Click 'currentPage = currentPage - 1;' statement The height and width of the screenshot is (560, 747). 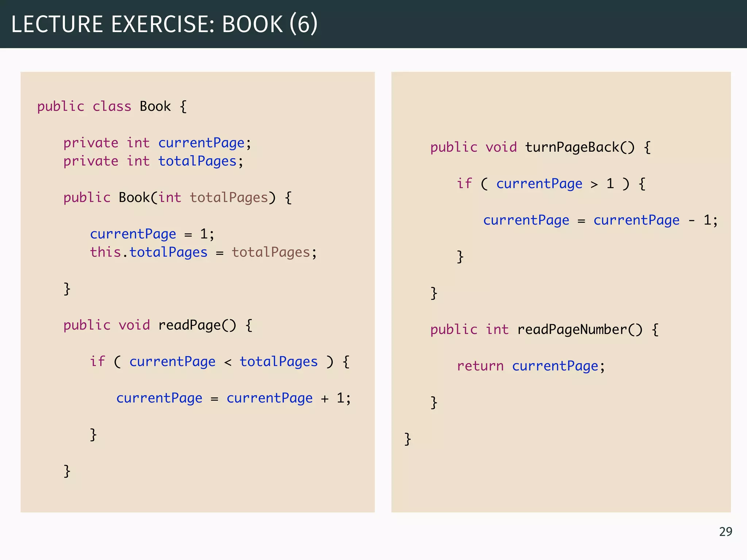tap(600, 220)
